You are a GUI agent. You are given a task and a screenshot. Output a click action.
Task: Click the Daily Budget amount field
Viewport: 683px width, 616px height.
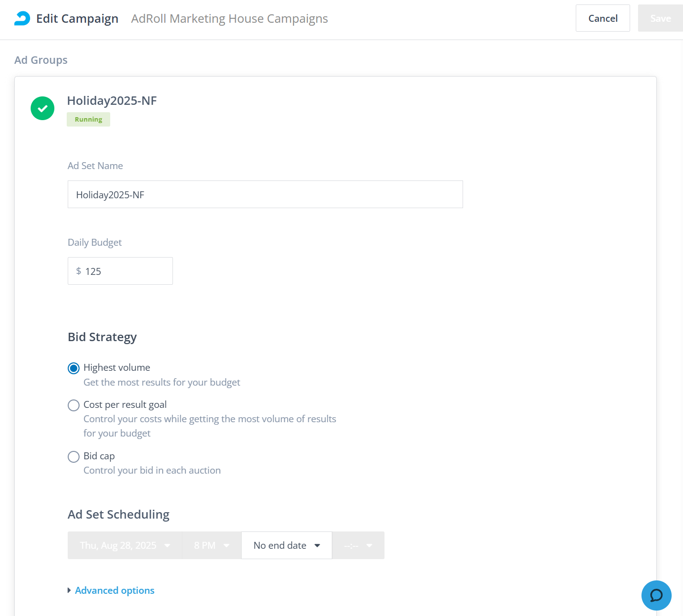click(126, 271)
